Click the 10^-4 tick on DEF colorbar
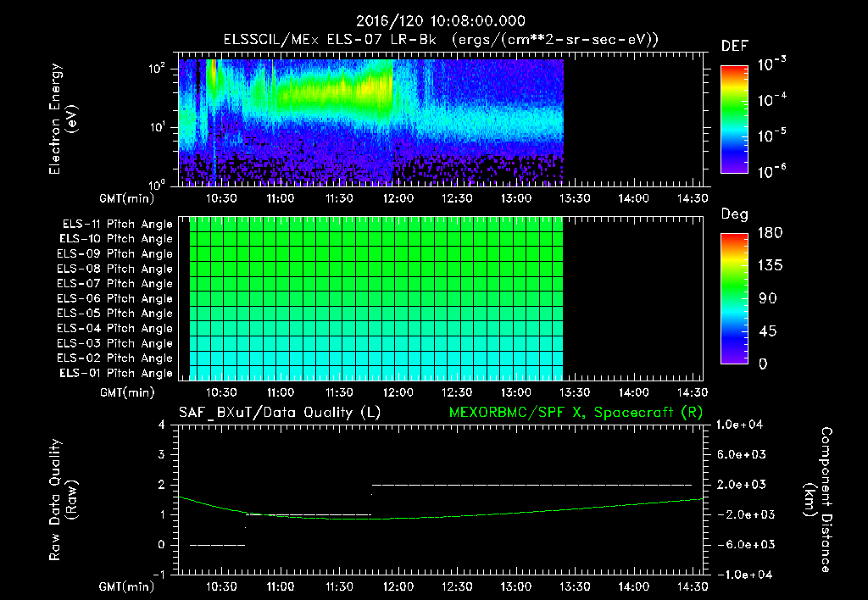 [x=772, y=100]
